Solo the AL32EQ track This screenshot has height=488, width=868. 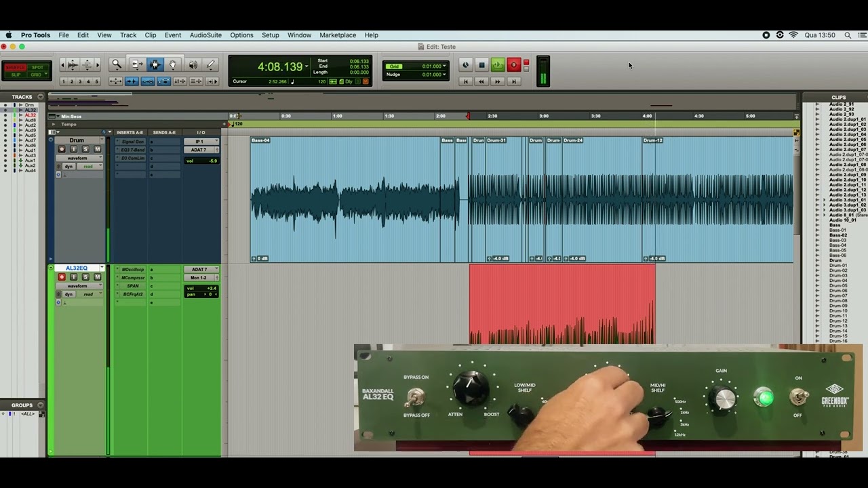(85, 277)
